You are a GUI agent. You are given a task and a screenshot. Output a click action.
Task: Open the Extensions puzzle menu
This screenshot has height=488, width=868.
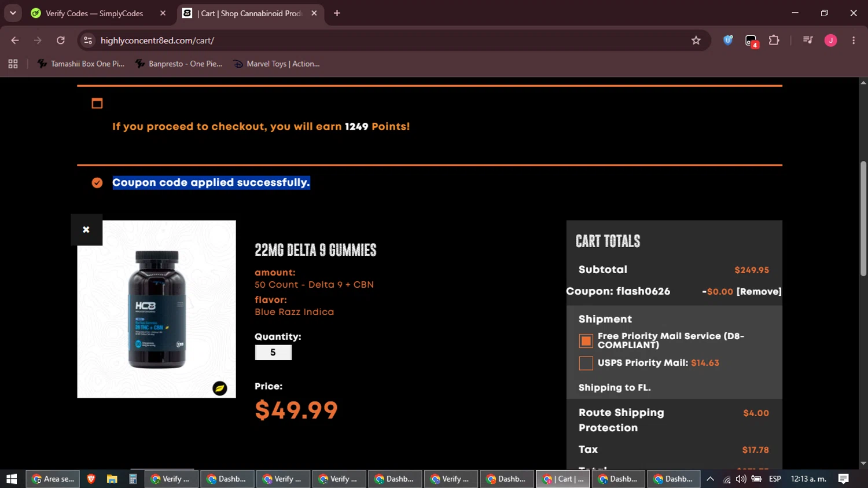[774, 40]
